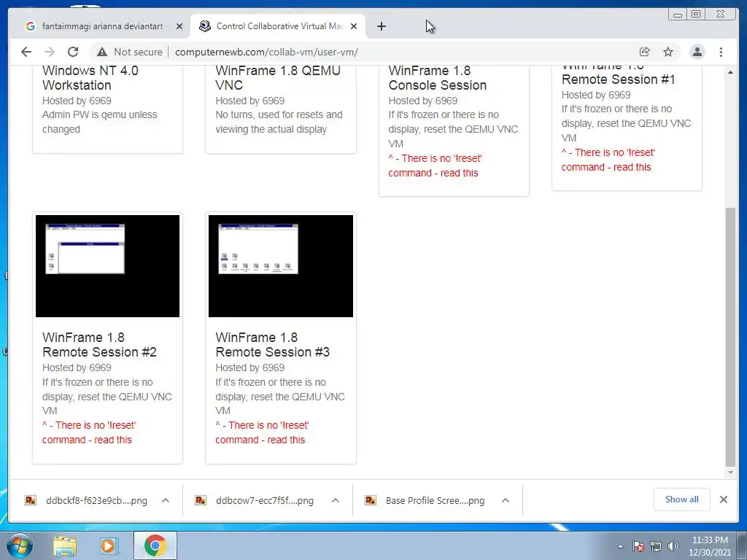This screenshot has height=560, width=747.
Task: Click the page scroll down arrow
Action: click(x=730, y=472)
